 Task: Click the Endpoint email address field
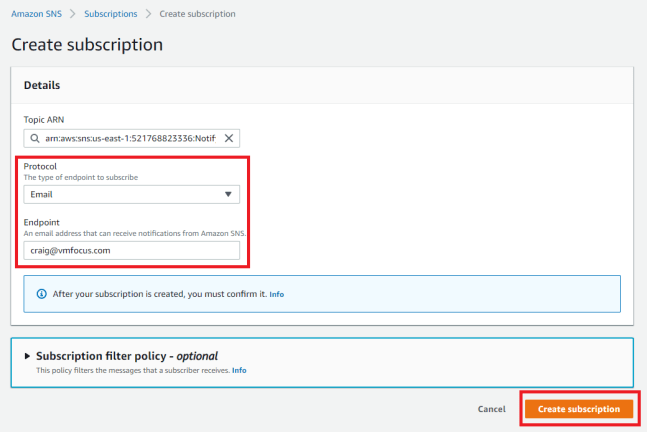coord(132,250)
